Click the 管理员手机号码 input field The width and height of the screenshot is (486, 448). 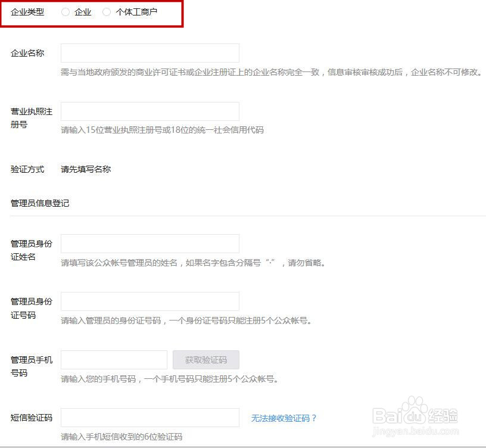click(x=113, y=359)
